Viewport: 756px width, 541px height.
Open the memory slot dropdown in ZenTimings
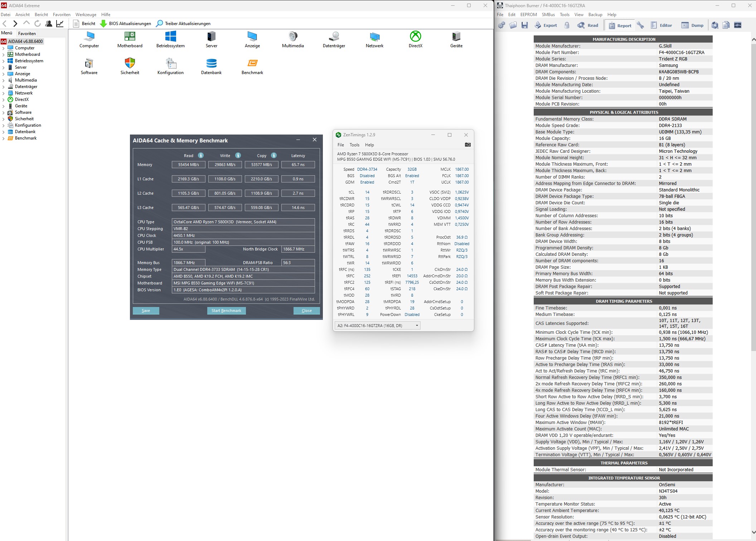pyautogui.click(x=416, y=325)
